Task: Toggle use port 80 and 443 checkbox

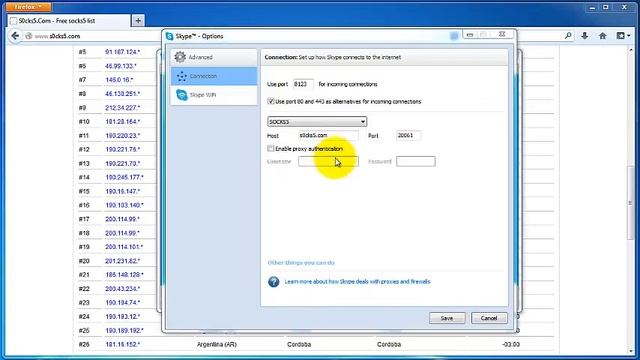Action: [271, 101]
